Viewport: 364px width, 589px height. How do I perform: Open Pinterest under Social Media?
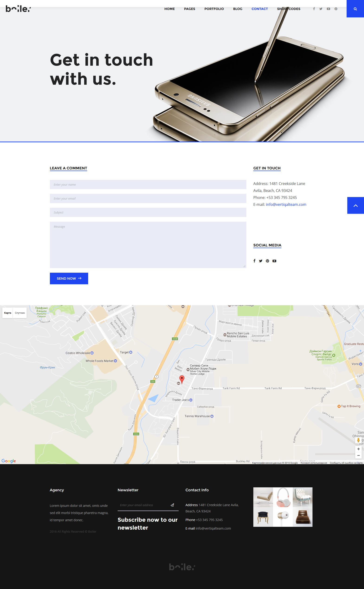[x=267, y=261]
